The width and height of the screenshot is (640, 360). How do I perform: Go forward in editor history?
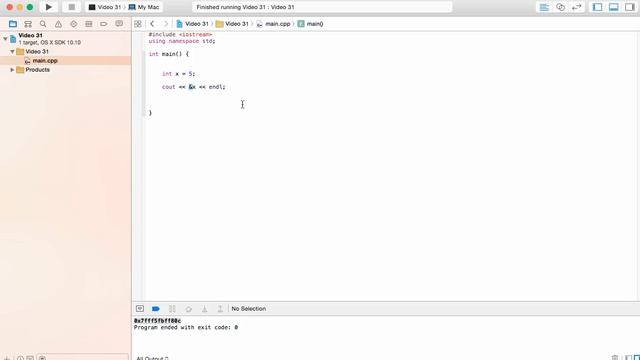coord(166,24)
